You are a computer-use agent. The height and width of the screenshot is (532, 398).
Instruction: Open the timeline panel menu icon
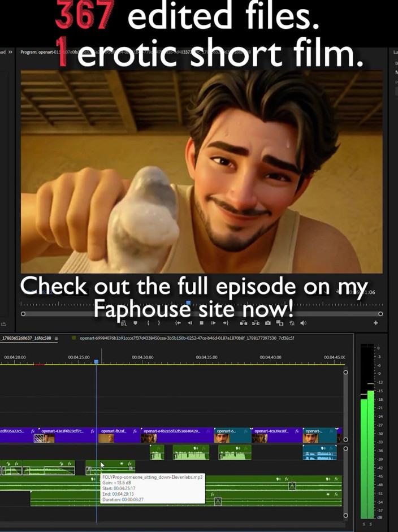pyautogui.click(x=57, y=338)
